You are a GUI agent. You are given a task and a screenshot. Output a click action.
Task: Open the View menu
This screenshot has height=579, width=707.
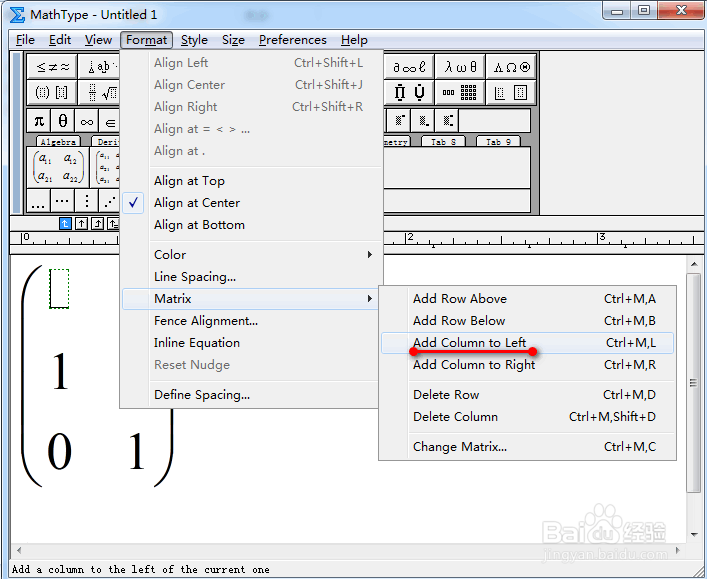[98, 40]
